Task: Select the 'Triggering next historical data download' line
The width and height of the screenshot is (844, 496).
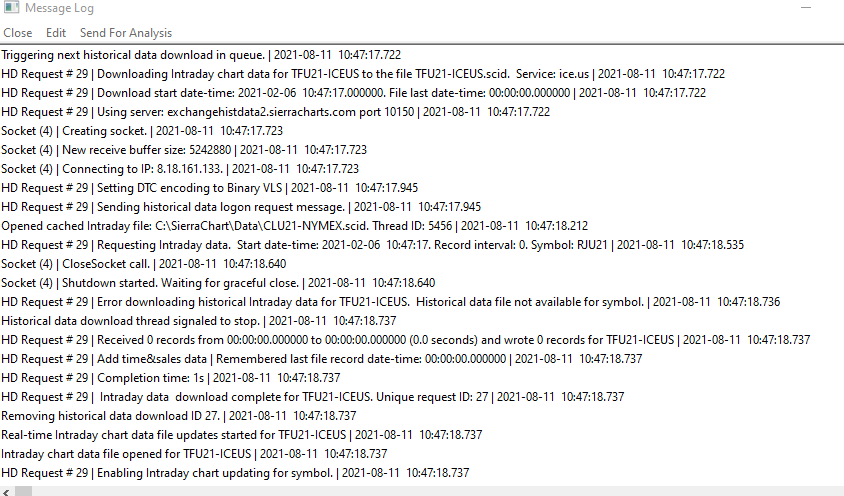Action: (201, 55)
